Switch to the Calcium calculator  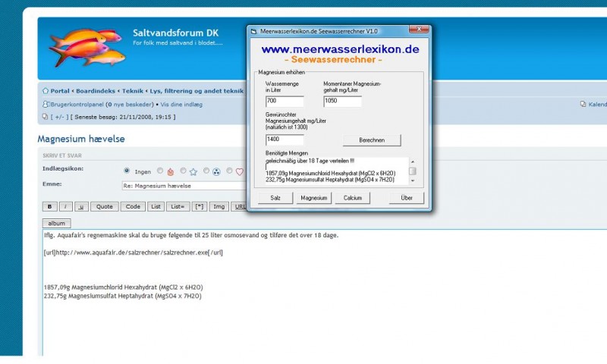coord(352,198)
